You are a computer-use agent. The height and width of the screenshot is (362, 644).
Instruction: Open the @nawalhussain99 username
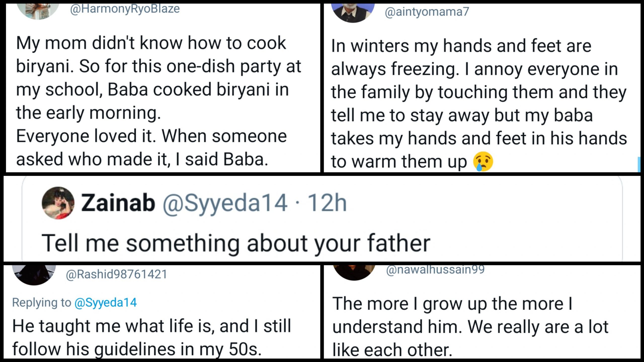435,270
